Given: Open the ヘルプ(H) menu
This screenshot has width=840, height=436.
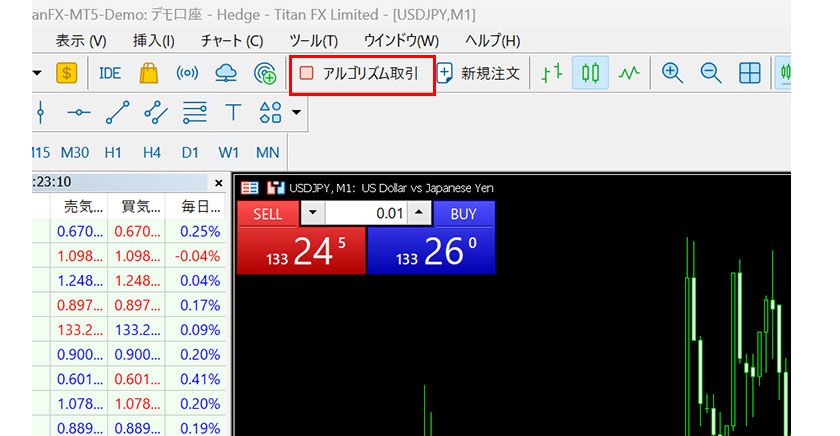Looking at the screenshot, I should click(x=492, y=41).
